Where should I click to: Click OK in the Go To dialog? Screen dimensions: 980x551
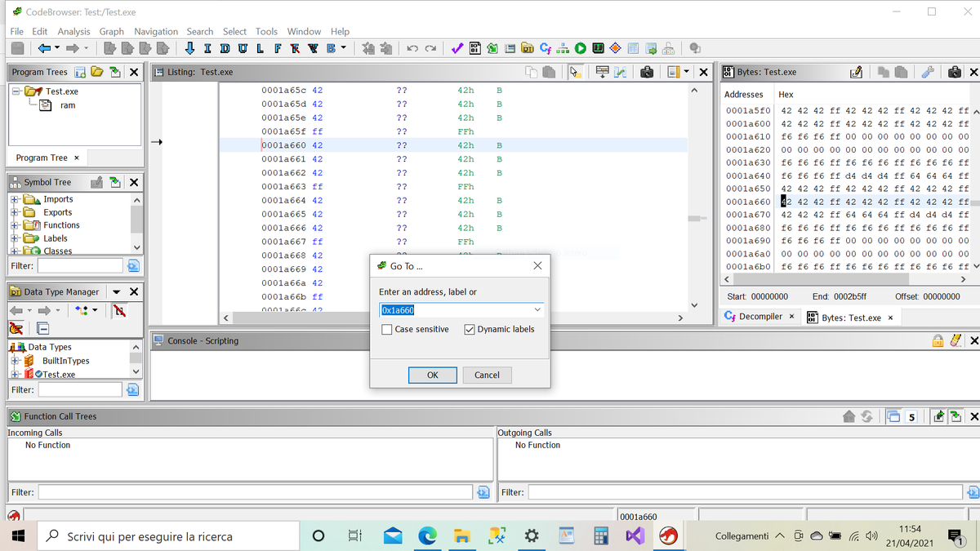coord(433,375)
